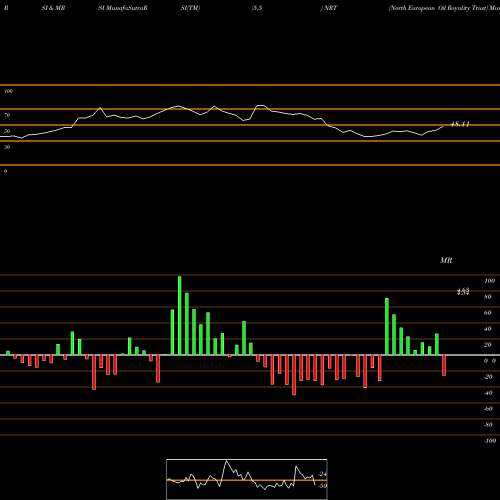Open the mini overview chart at bottom
Viewport: 500px width, 500px height.
tap(247, 479)
